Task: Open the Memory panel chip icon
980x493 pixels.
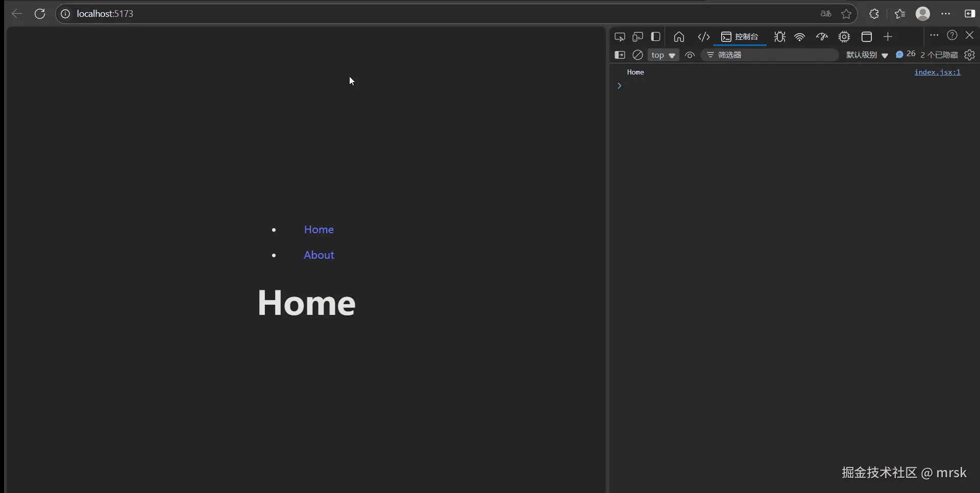Action: [x=844, y=37]
